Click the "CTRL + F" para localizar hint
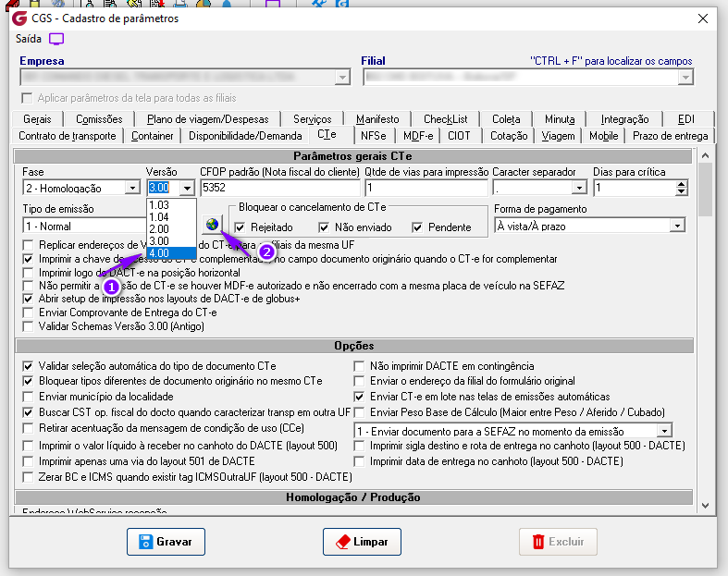Image resolution: width=728 pixels, height=576 pixels. 611,61
